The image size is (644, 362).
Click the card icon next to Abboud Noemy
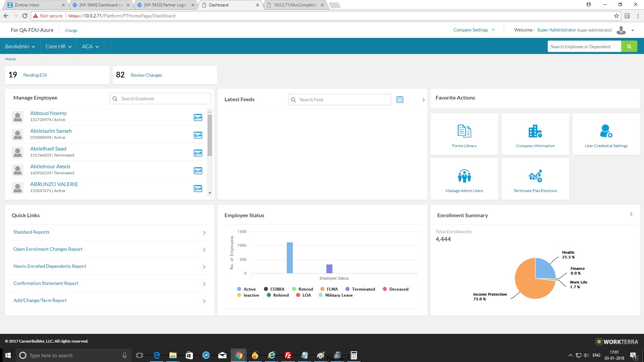click(198, 117)
